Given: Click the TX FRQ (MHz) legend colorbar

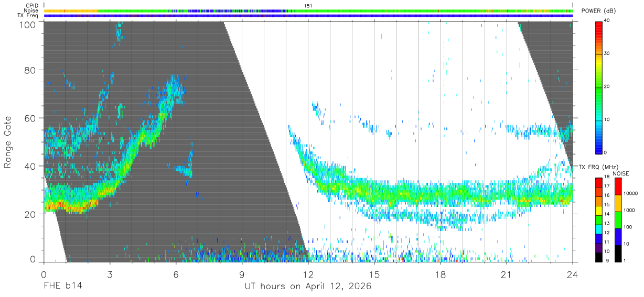Looking at the screenshot, I should pos(598,220).
